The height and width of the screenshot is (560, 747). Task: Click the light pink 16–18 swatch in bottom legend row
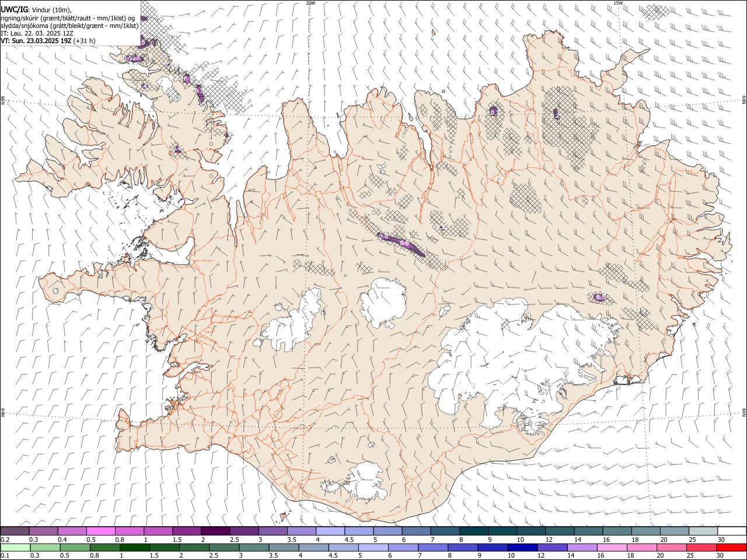pos(612,548)
